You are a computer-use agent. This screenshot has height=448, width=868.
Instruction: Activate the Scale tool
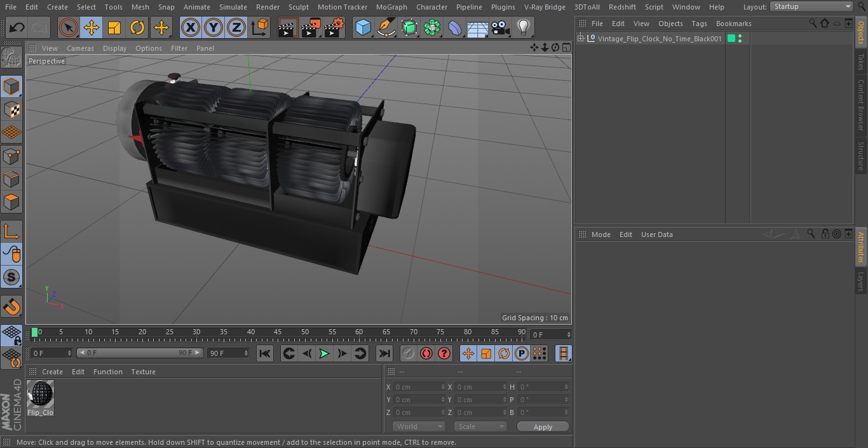pos(114,27)
